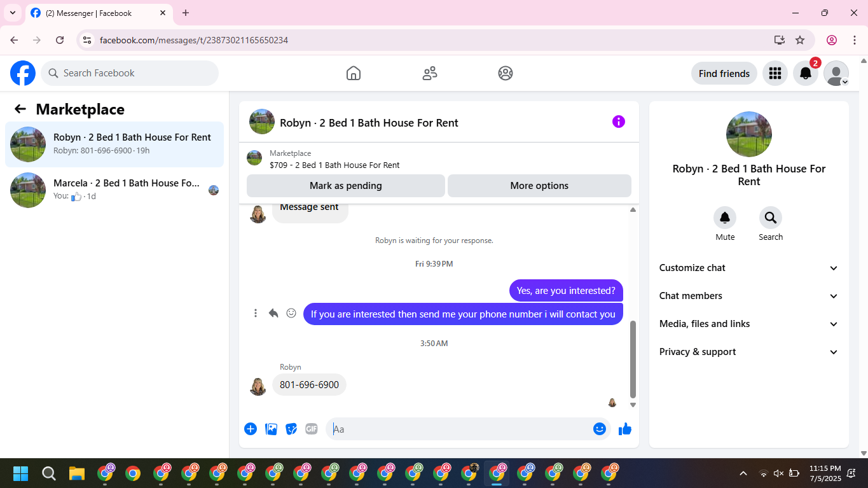
Task: Click chat scroll down arrow
Action: 633,405
